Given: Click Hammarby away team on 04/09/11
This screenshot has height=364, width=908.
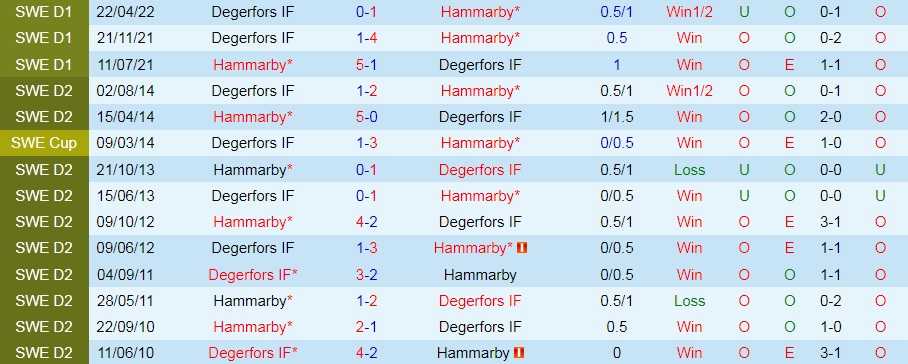Looking at the screenshot, I should (x=480, y=274).
